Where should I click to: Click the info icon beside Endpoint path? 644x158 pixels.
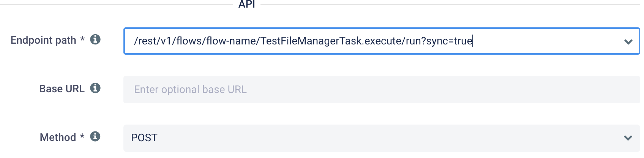pos(95,39)
